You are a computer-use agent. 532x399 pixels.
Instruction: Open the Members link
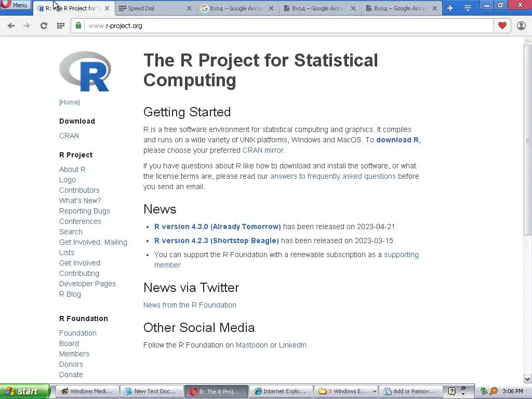coord(74,354)
